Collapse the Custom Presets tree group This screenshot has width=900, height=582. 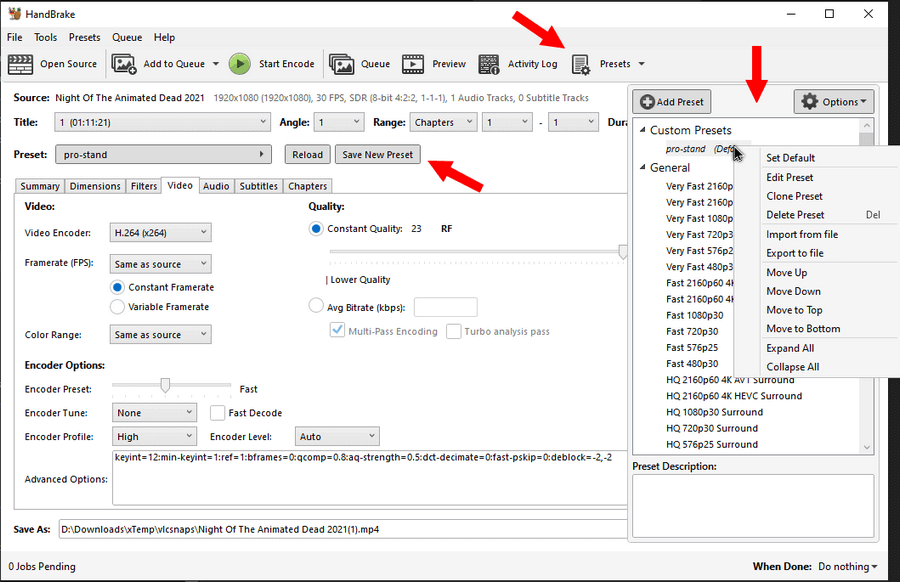643,130
